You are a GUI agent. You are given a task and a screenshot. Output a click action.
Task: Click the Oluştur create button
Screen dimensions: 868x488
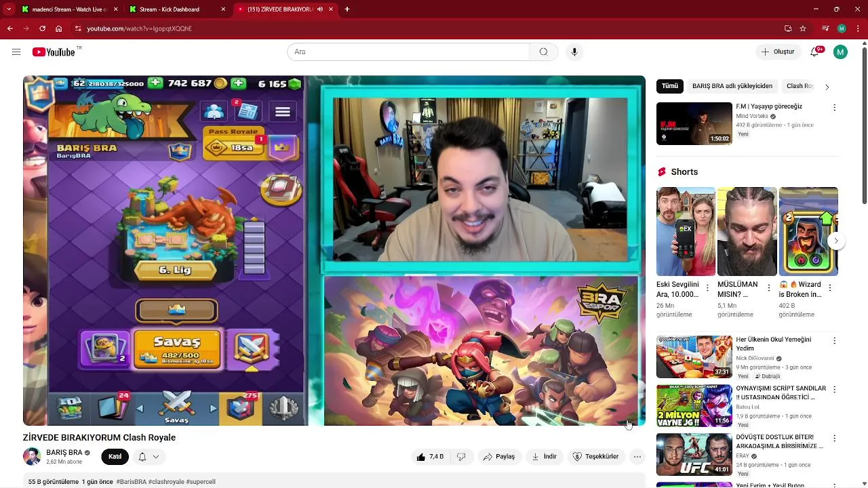coord(778,52)
